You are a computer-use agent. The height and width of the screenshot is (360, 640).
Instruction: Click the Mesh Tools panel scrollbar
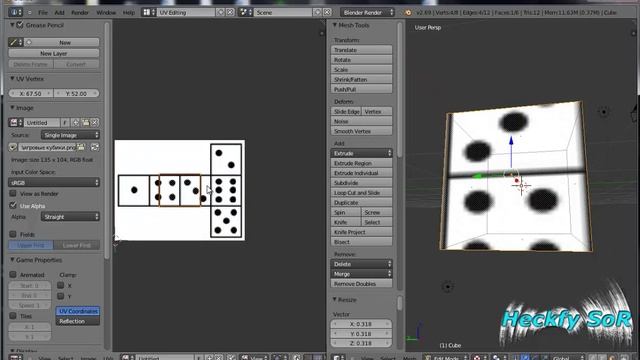click(400, 90)
